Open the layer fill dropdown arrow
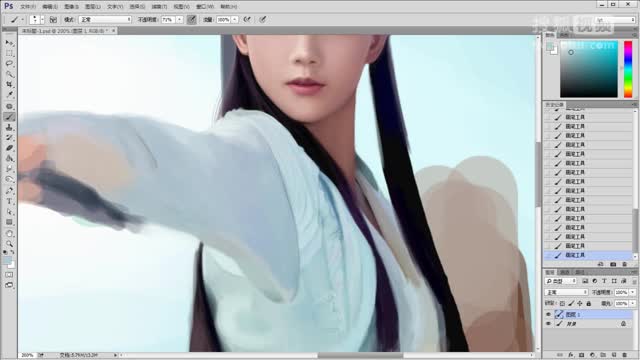Screen dimensions: 640x360 633,304
